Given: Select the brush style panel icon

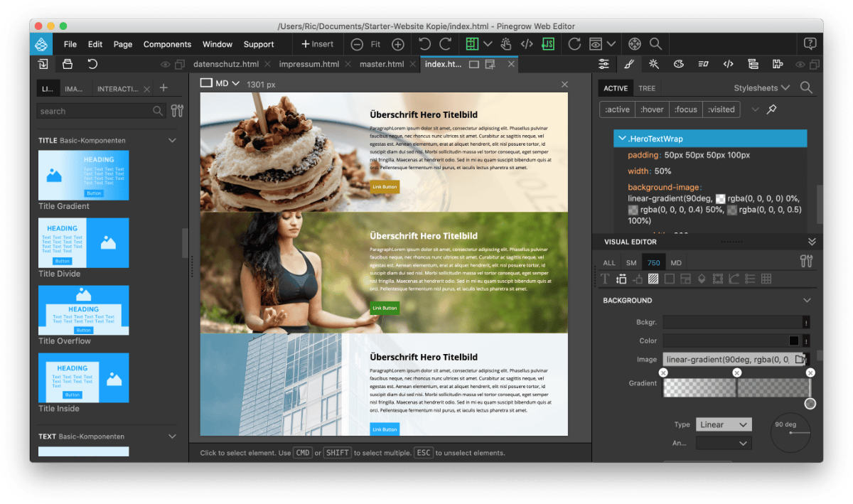Looking at the screenshot, I should coord(628,64).
